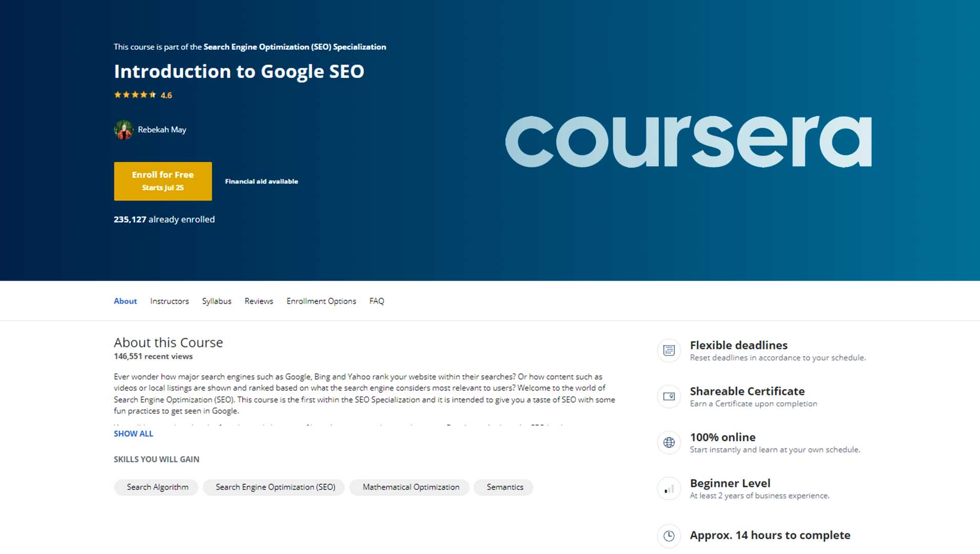Viewport: 980px width, 554px height.
Task: Click the Shareable Certificate heading
Action: [x=747, y=391]
